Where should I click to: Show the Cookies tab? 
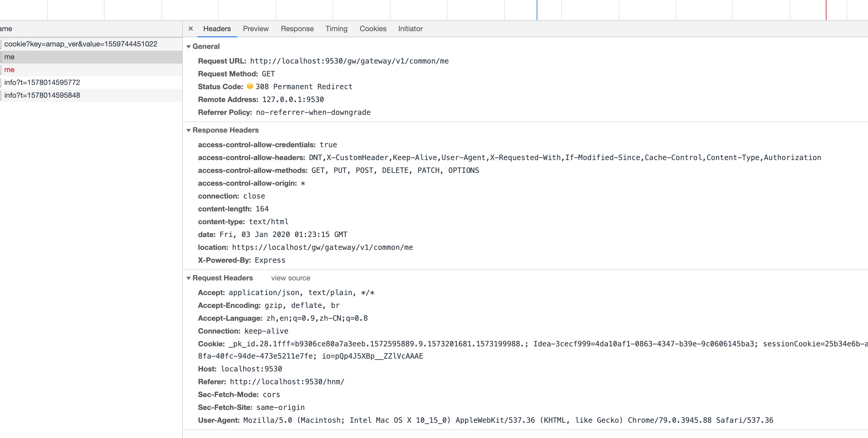373,29
